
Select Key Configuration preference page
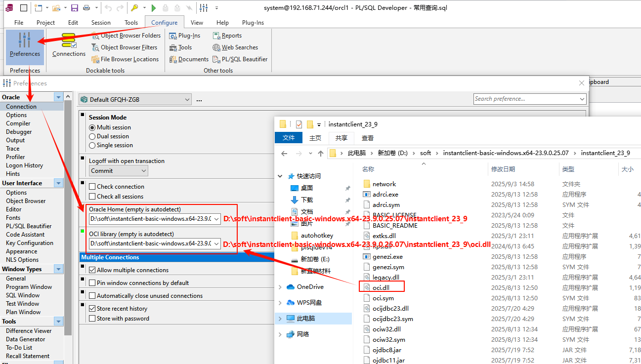[30, 243]
